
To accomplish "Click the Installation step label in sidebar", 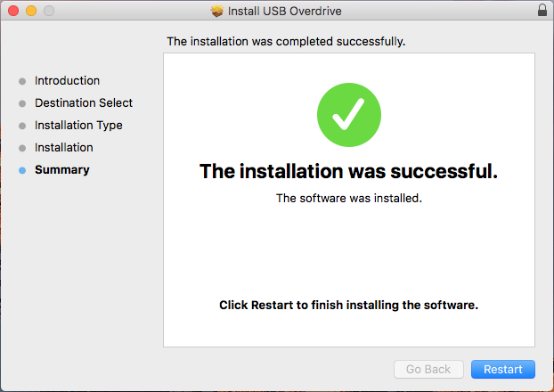I will (64, 147).
